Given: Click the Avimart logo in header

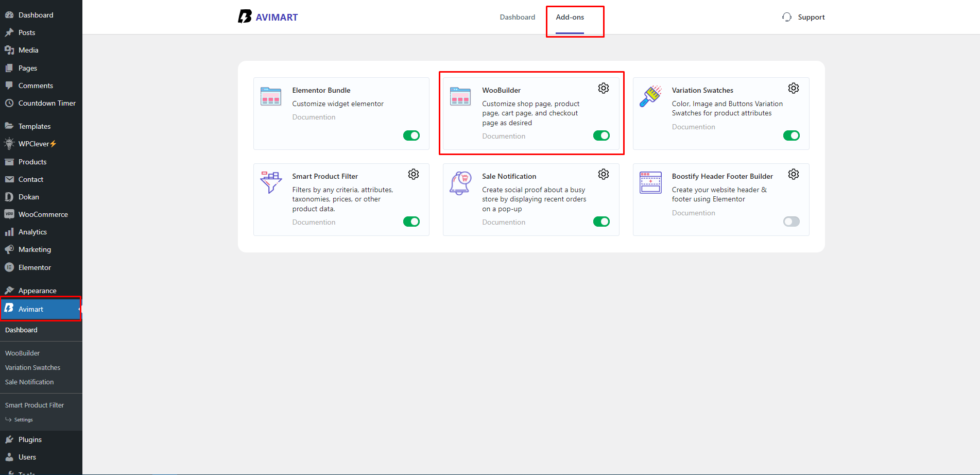Looking at the screenshot, I should [x=245, y=16].
